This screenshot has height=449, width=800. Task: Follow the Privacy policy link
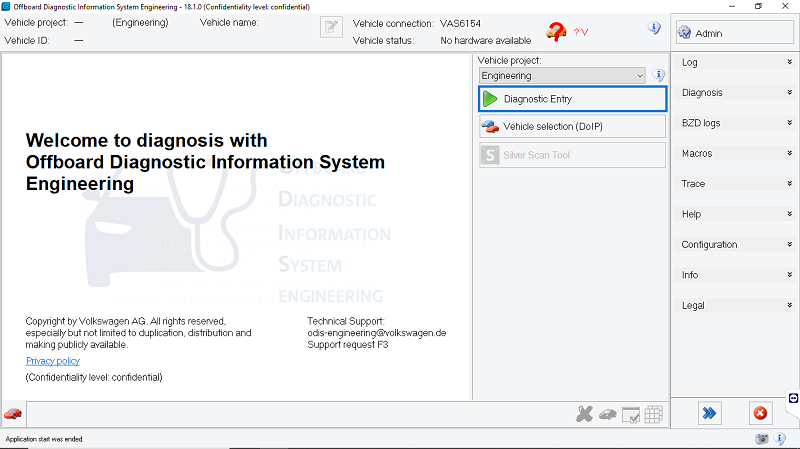click(53, 361)
